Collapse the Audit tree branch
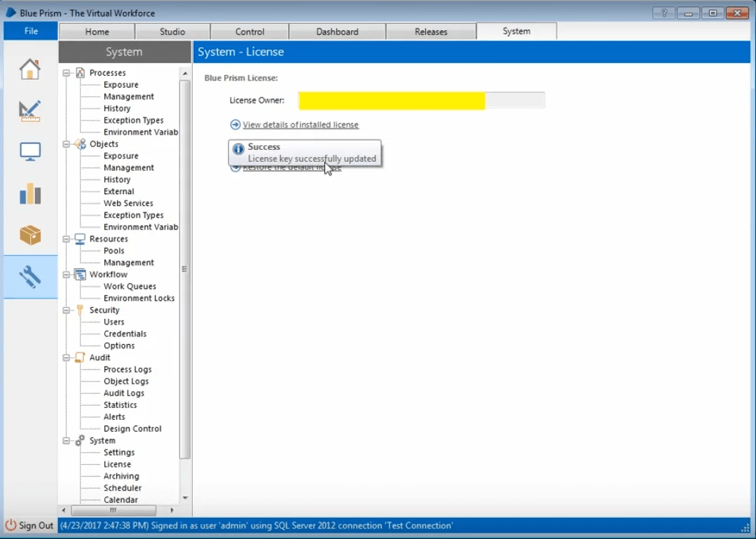 67,357
